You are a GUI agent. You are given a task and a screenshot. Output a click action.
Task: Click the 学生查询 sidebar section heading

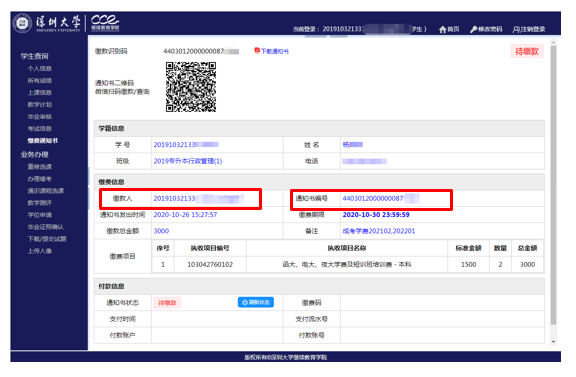[35, 56]
